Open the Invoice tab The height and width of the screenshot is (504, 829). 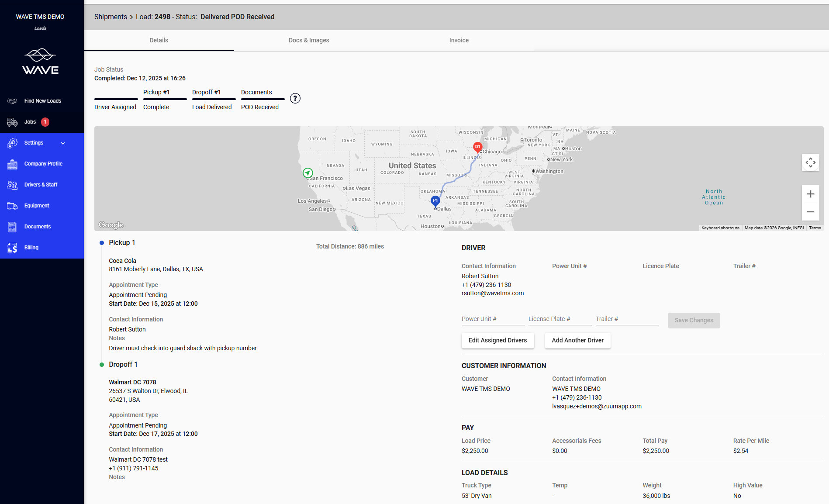pyautogui.click(x=459, y=40)
